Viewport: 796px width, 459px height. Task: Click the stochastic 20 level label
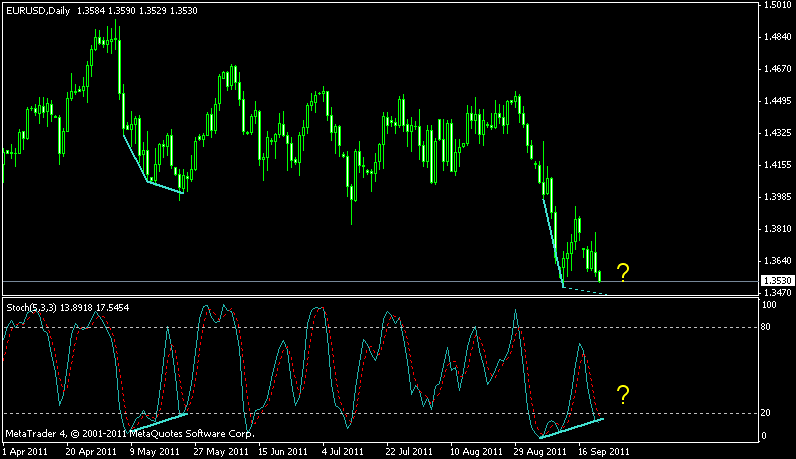pos(766,413)
